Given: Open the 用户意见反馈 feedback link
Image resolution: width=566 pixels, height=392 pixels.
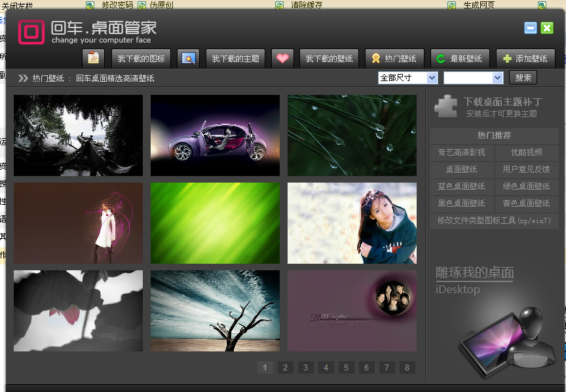Looking at the screenshot, I should click(x=526, y=169).
